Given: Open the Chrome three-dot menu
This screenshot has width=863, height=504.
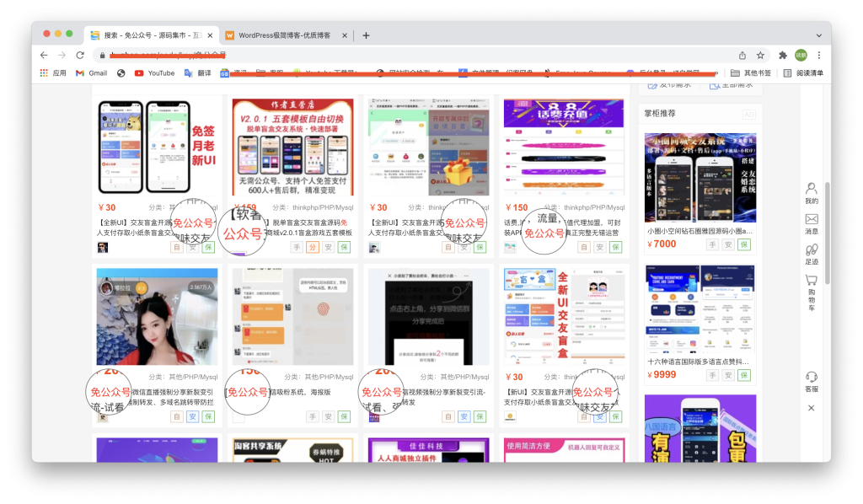Looking at the screenshot, I should tap(819, 55).
